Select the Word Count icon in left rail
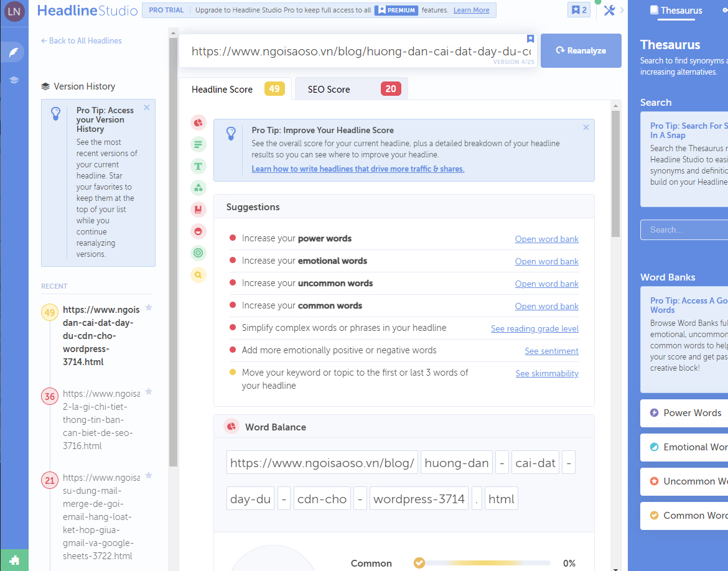The image size is (728, 571). [198, 144]
